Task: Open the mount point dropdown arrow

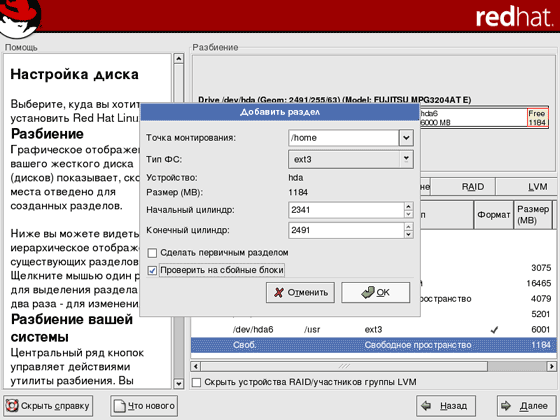Action: coord(406,138)
